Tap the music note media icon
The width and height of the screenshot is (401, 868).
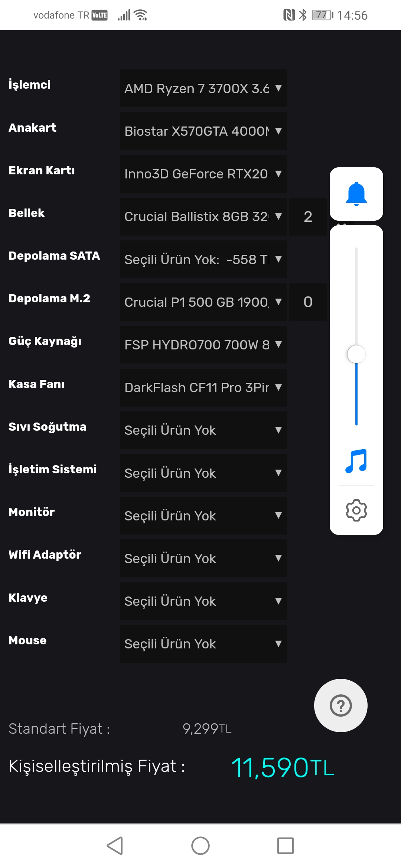(356, 461)
